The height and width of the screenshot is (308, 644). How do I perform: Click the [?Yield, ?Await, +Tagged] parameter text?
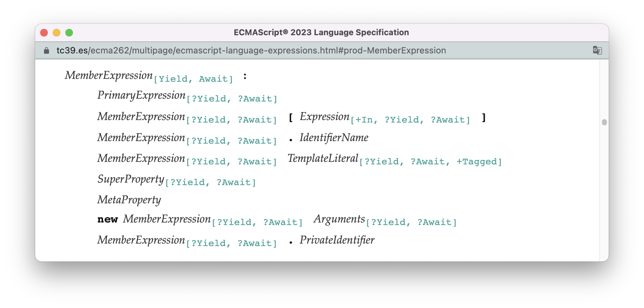(x=431, y=162)
